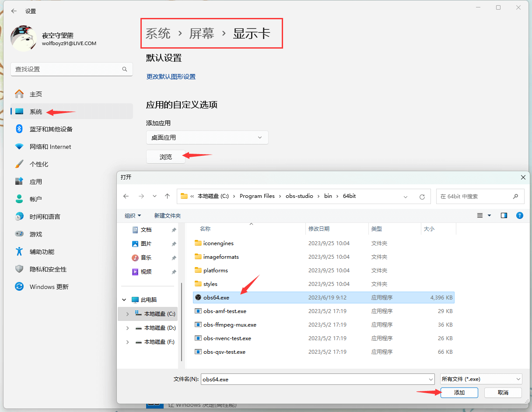Open the 更改默认图形设置 link

pyautogui.click(x=171, y=77)
